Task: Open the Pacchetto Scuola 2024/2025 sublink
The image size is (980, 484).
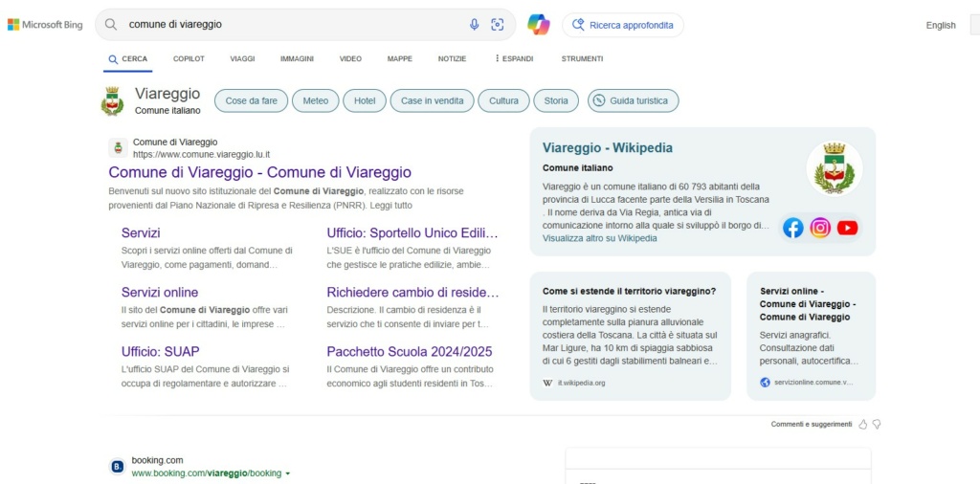Action: point(410,351)
